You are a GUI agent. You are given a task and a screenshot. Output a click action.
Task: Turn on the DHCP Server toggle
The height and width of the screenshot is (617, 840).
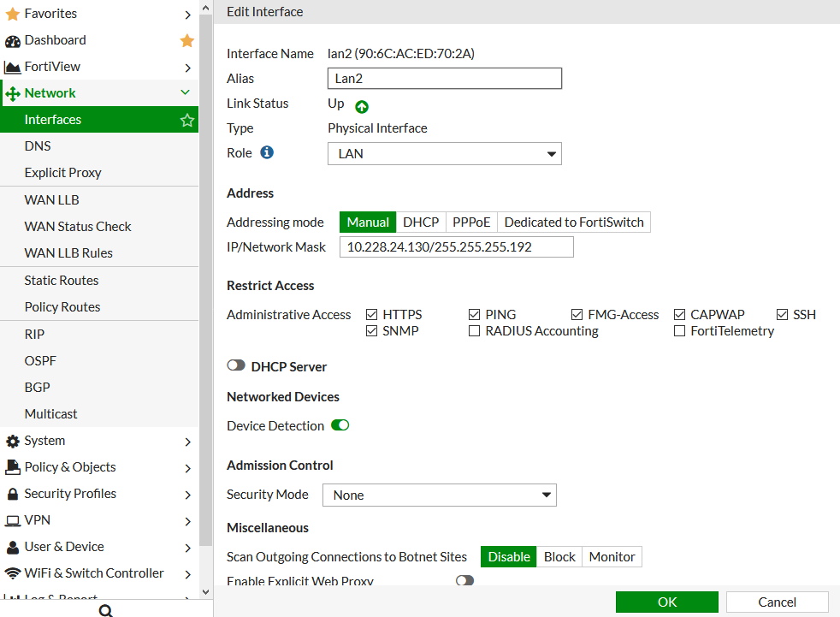pos(236,365)
